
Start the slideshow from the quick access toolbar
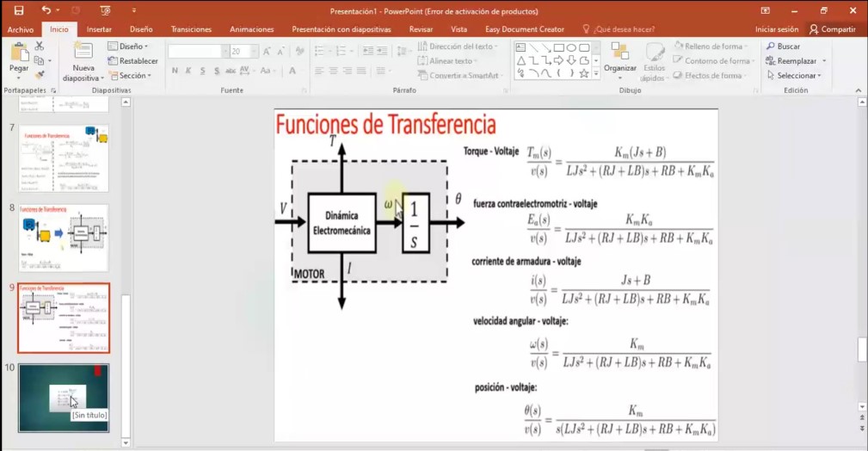105,10
